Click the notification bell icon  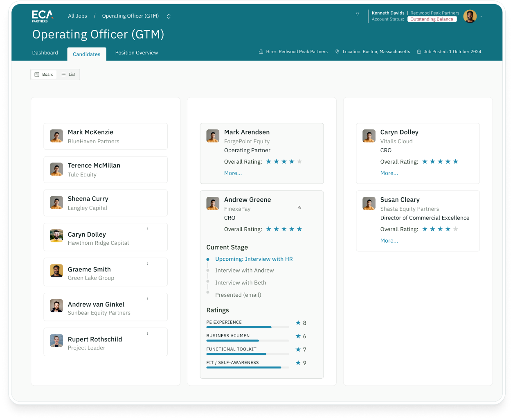pos(358,14)
